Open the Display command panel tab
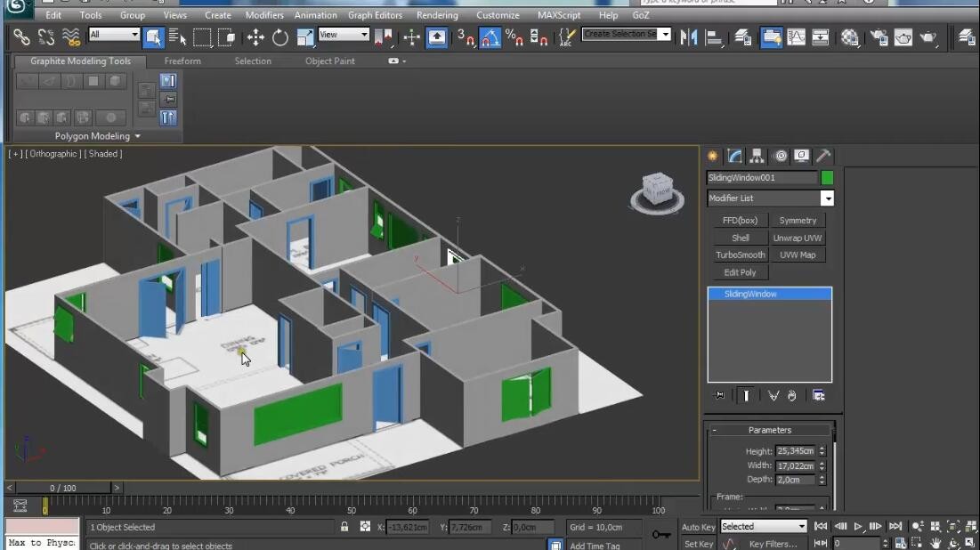 click(x=801, y=156)
